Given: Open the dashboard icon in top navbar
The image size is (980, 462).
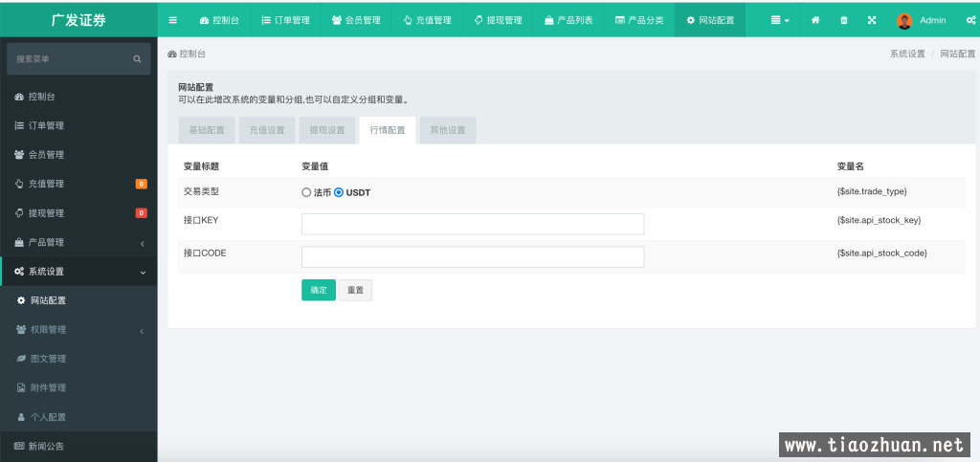Looking at the screenshot, I should 204,20.
